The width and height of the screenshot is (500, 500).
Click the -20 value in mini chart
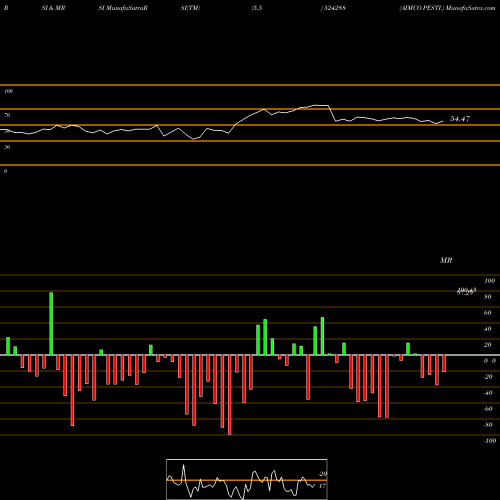pyautogui.click(x=322, y=474)
